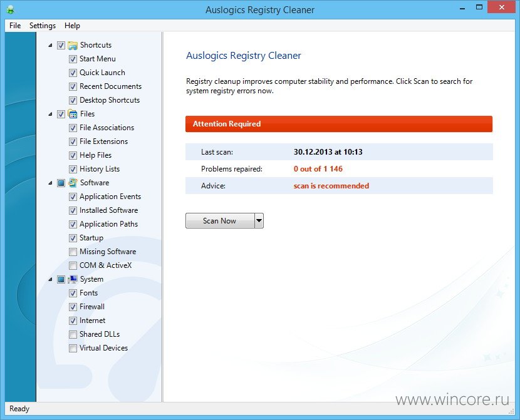Click the Attention Required banner
Viewport: 520px width, 420px height.
click(x=339, y=124)
